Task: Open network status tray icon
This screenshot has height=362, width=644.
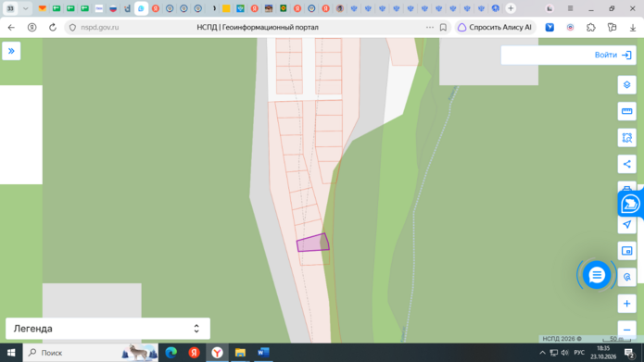Action: (553, 353)
